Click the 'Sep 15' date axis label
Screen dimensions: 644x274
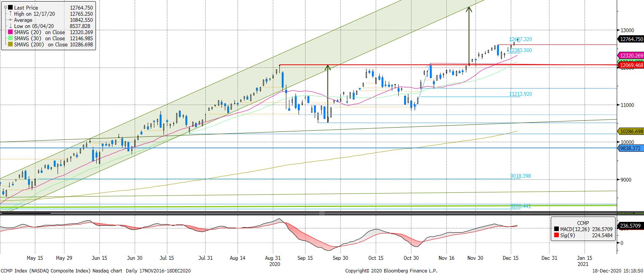point(305,258)
